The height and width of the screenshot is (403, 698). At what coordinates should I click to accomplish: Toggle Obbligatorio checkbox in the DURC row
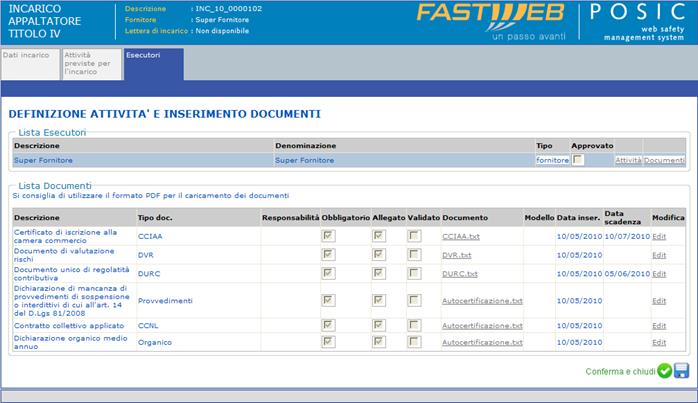[329, 273]
